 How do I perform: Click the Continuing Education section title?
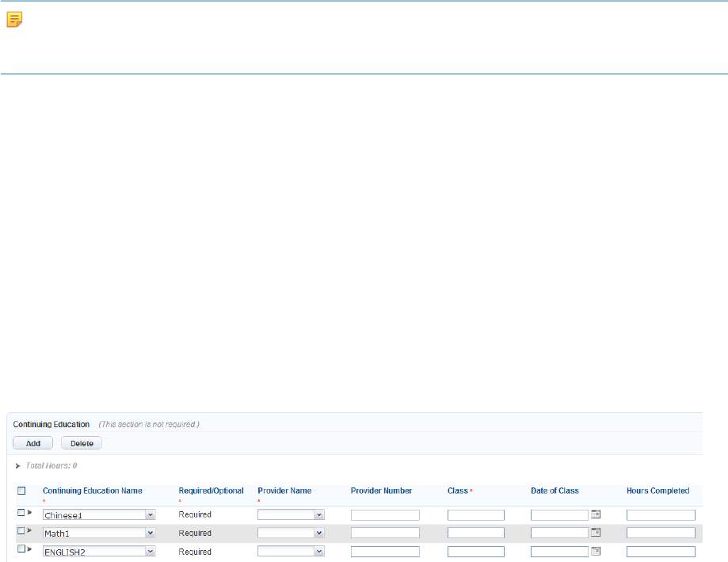pyautogui.click(x=51, y=424)
